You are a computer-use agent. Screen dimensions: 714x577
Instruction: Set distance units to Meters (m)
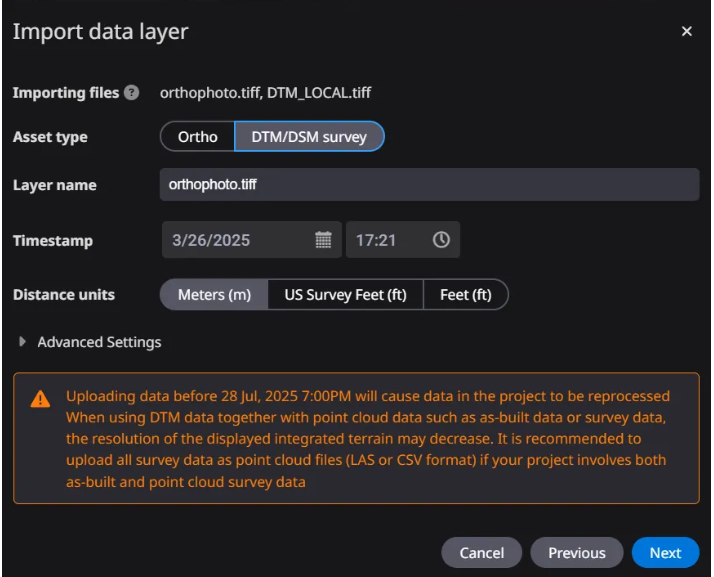[214, 295]
